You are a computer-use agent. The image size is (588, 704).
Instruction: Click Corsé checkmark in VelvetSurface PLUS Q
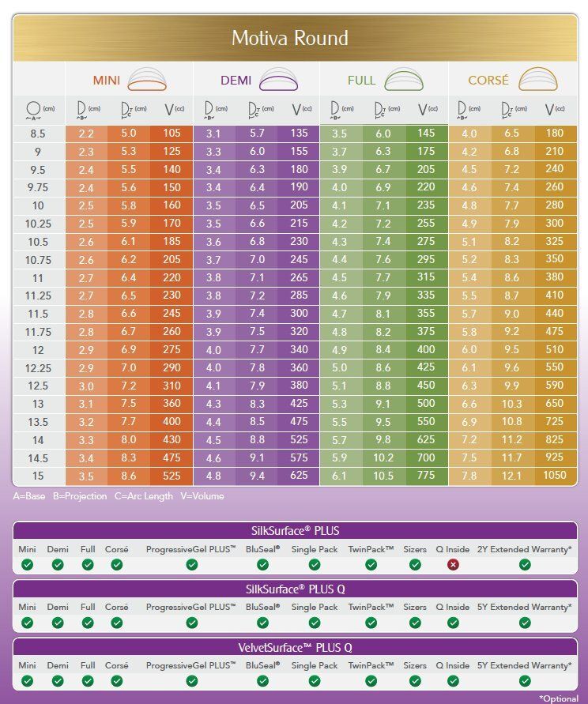(117, 681)
